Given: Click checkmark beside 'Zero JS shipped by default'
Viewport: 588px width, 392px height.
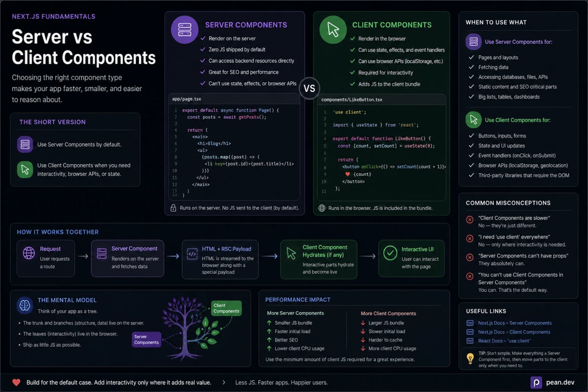Looking at the screenshot, I should (x=202, y=49).
